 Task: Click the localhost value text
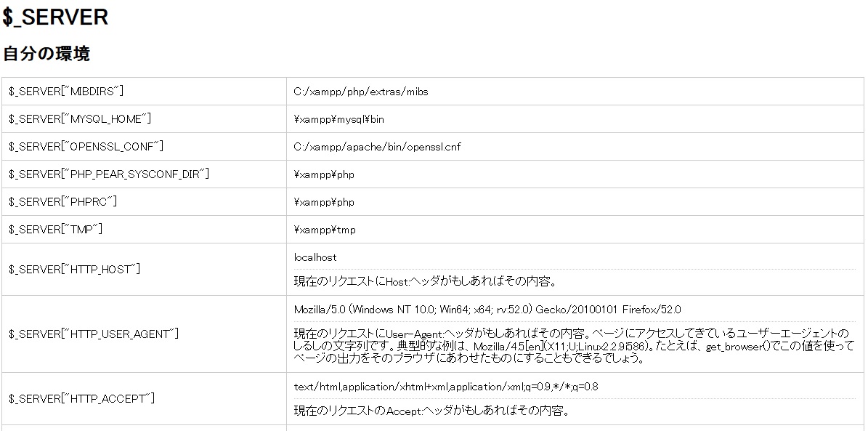tap(315, 257)
